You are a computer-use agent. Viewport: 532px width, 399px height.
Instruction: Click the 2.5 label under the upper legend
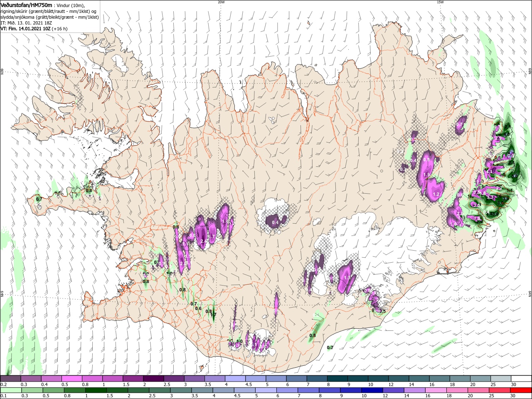click(167, 384)
